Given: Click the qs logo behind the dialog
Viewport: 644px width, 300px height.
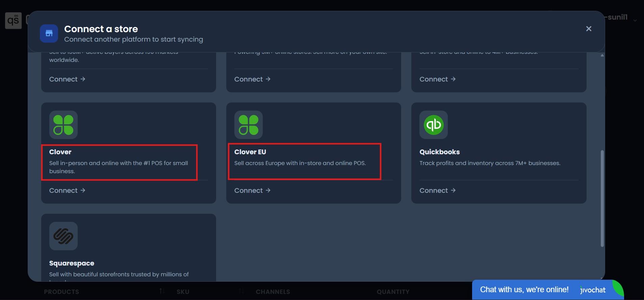Looking at the screenshot, I should pos(14,21).
